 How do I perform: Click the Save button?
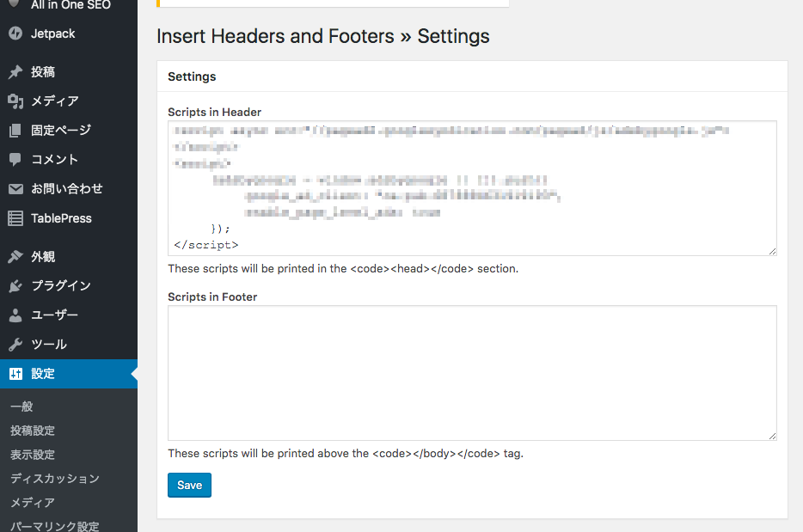[x=189, y=485]
